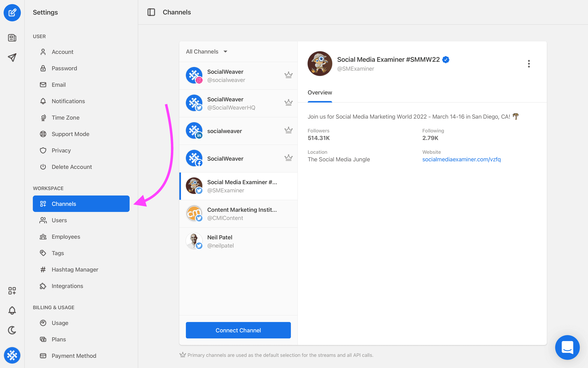Open Account settings
Screen dimensions: 588x368
pyautogui.click(x=81, y=52)
